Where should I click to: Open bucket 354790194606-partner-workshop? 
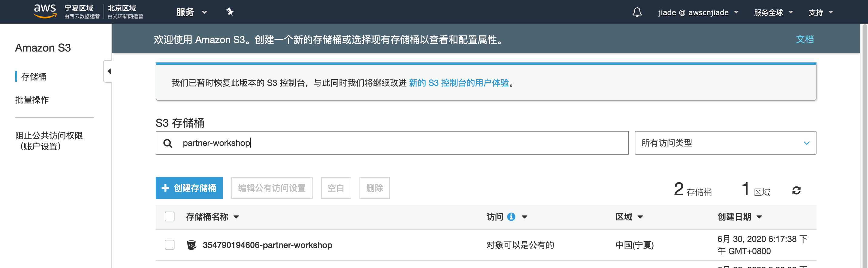[267, 245]
